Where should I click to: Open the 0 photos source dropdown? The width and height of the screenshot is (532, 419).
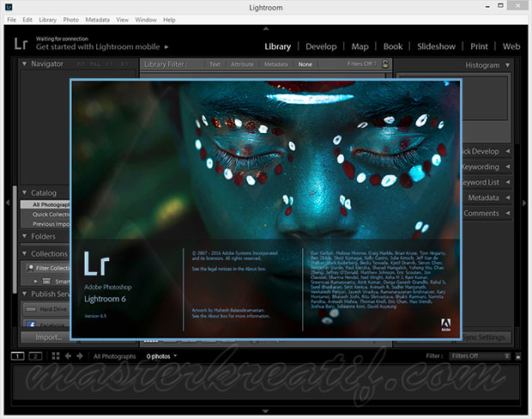click(161, 356)
